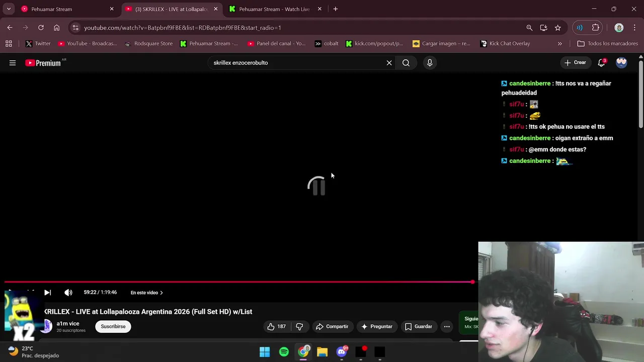Share the video via Compartir
This screenshot has height=362, width=644.
[x=332, y=326]
